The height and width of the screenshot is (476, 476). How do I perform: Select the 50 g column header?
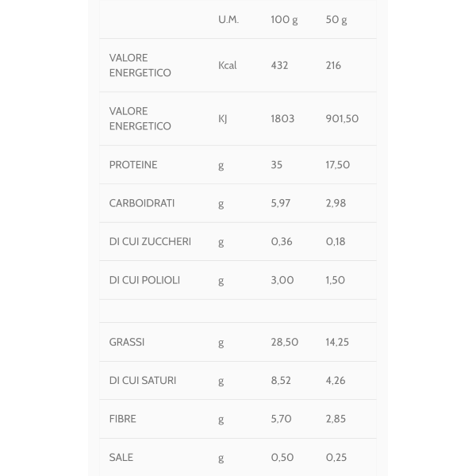tap(336, 20)
